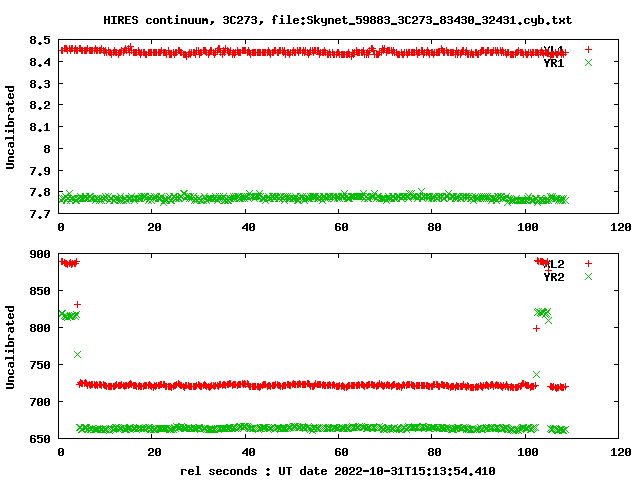Click the 8.3 y-axis tick label

(40, 84)
